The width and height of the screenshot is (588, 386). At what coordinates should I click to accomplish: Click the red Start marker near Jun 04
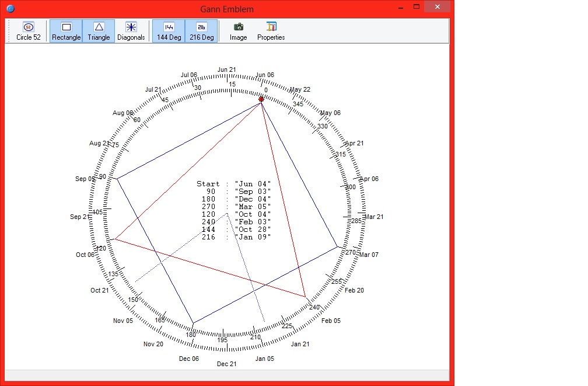pyautogui.click(x=261, y=99)
